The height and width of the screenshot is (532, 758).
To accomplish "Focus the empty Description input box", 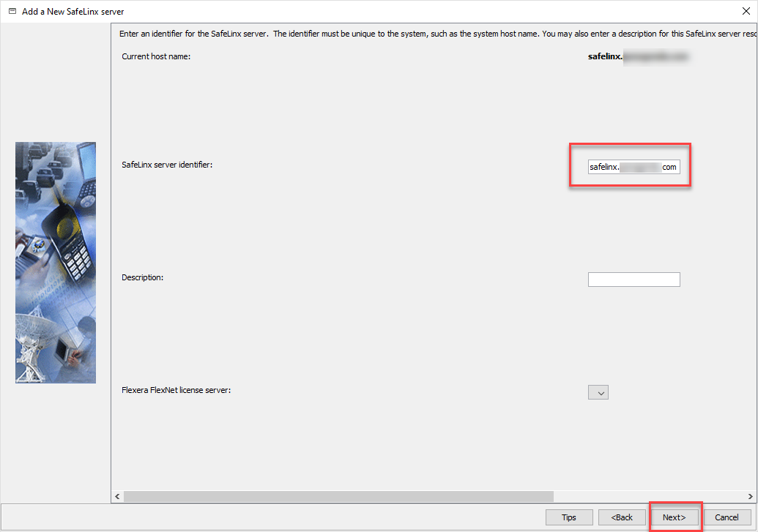I will pos(633,280).
